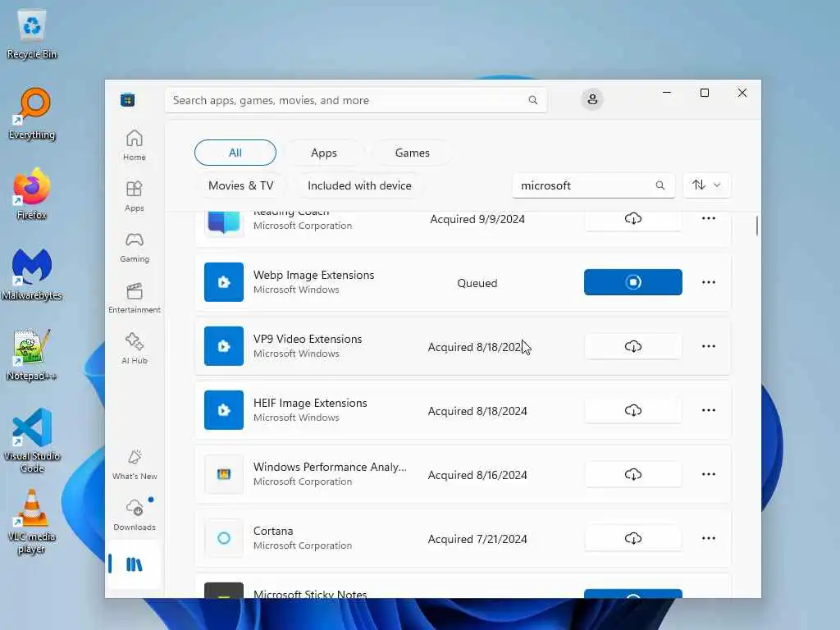Click the library list vertical scrollbar
The height and width of the screenshot is (630, 840).
756,226
